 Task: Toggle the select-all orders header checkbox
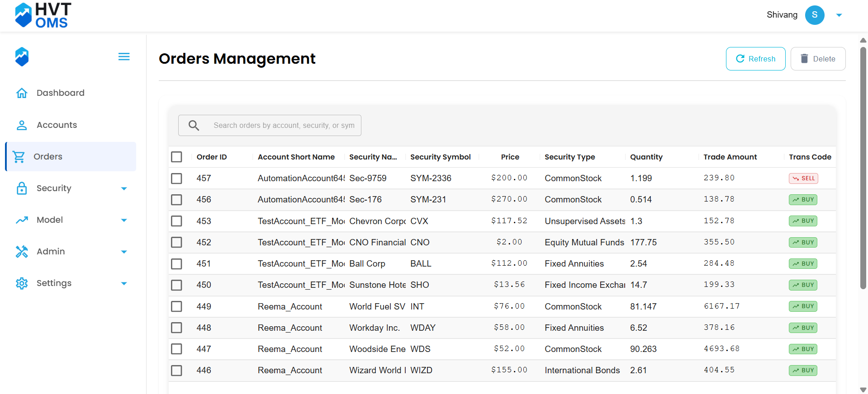click(x=176, y=157)
